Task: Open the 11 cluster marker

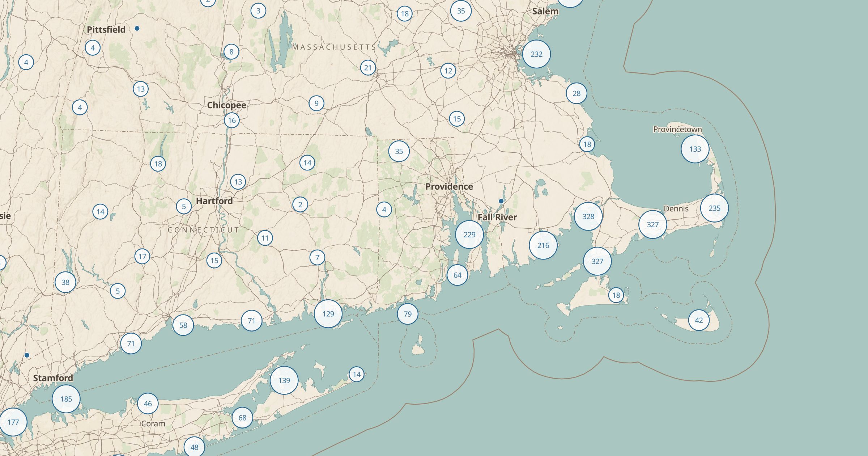Action: click(x=265, y=238)
